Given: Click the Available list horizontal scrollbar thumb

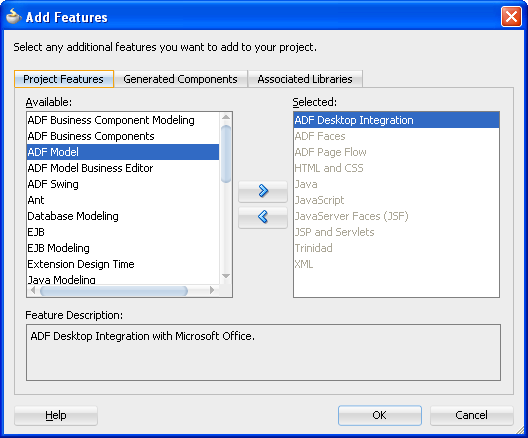Looking at the screenshot, I should 114,291.
